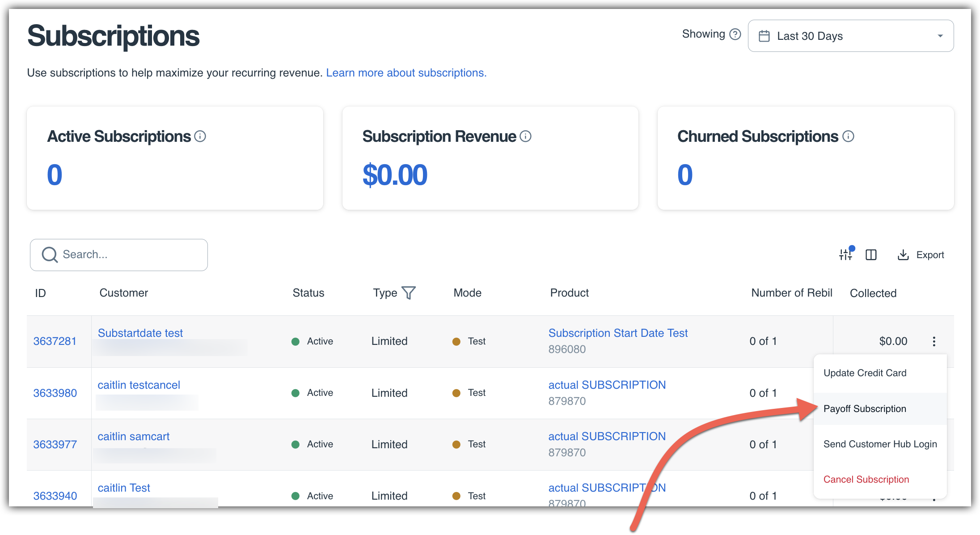Click the info icon beside Subscription Revenue
Screen dimensions: 980x535
click(526, 136)
